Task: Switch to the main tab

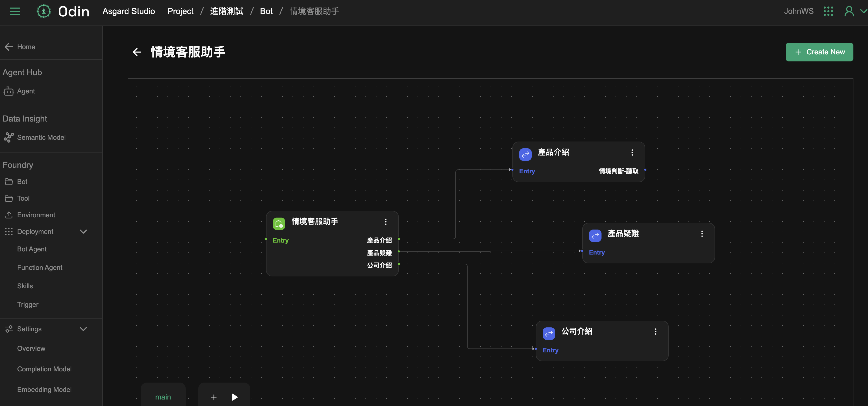Action: click(x=163, y=397)
